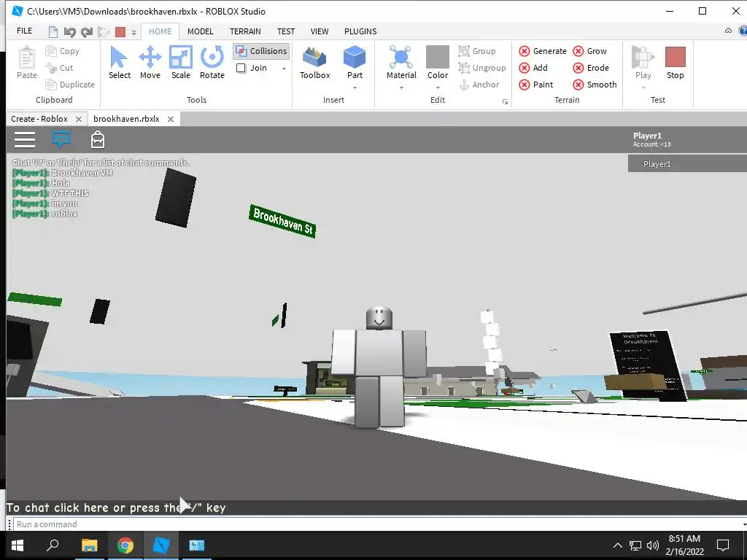Click the Paint terrain tool
The width and height of the screenshot is (747, 560).
click(536, 85)
